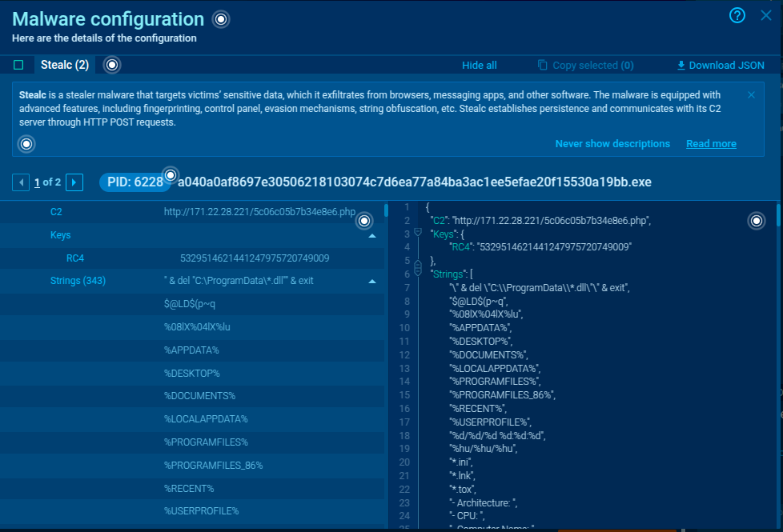Screen dimensions: 783x532
Task: Dismiss the Stealc description box
Action: 751,95
